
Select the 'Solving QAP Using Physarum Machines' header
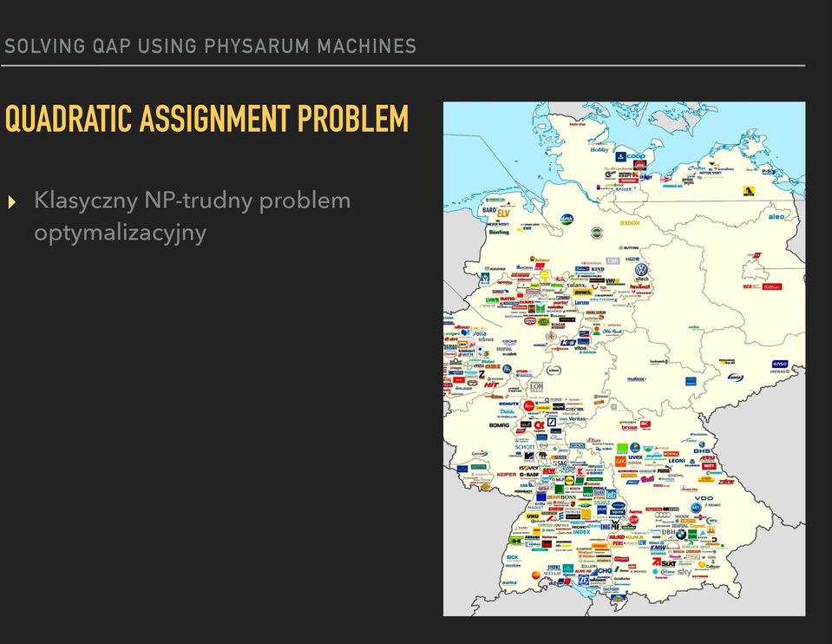[210, 46]
